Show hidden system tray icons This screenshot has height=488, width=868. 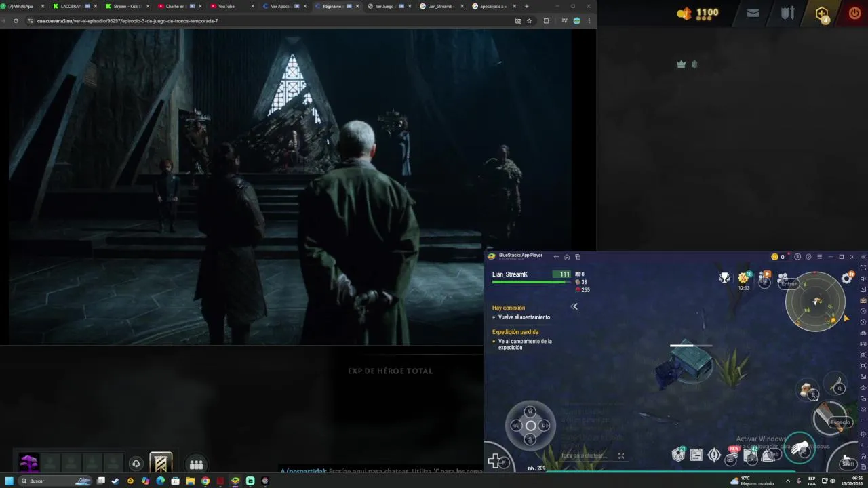[x=787, y=481]
